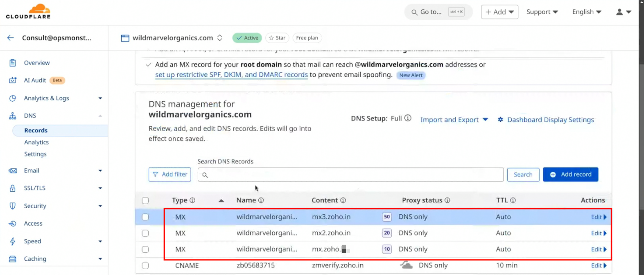Tick the checkbox for mx3.zoho.in record
644x275 pixels.
(x=145, y=217)
